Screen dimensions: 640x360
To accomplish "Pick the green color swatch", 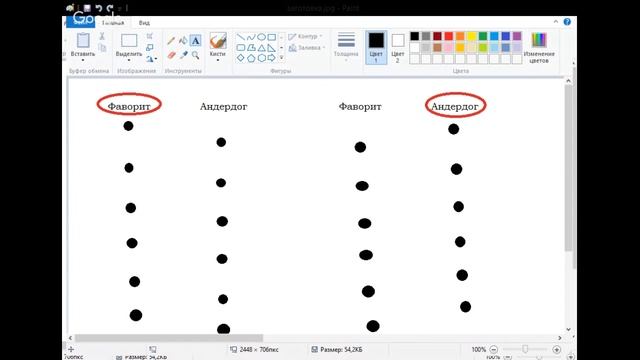I will tap(483, 36).
